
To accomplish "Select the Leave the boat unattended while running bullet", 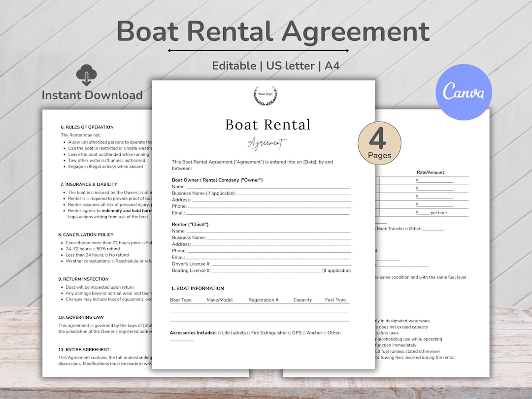I will pos(108,154).
